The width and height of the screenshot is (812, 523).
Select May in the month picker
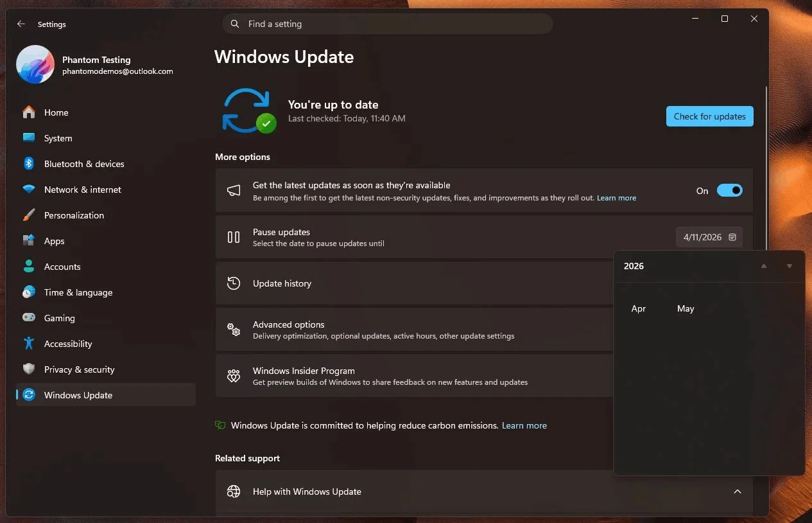685,308
